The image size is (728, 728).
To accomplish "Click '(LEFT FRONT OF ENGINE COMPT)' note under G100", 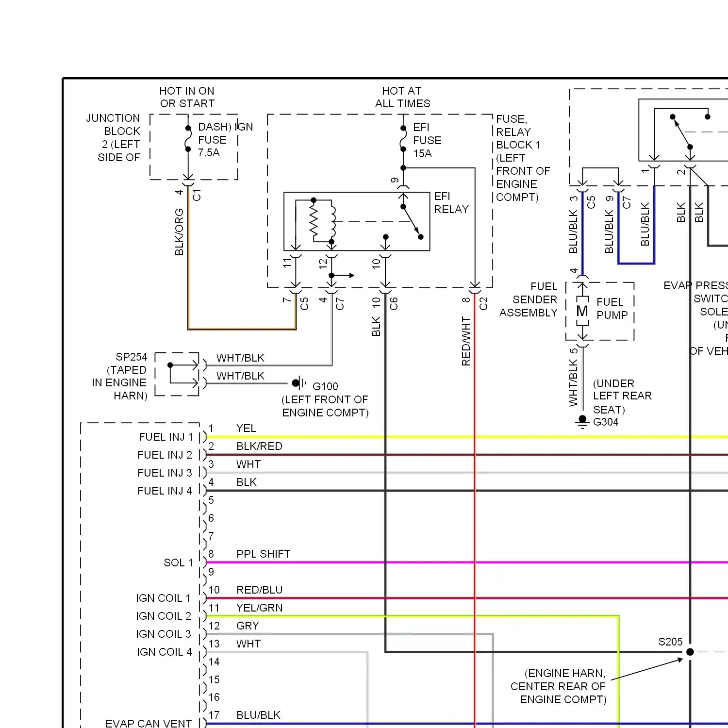I will tap(325, 406).
